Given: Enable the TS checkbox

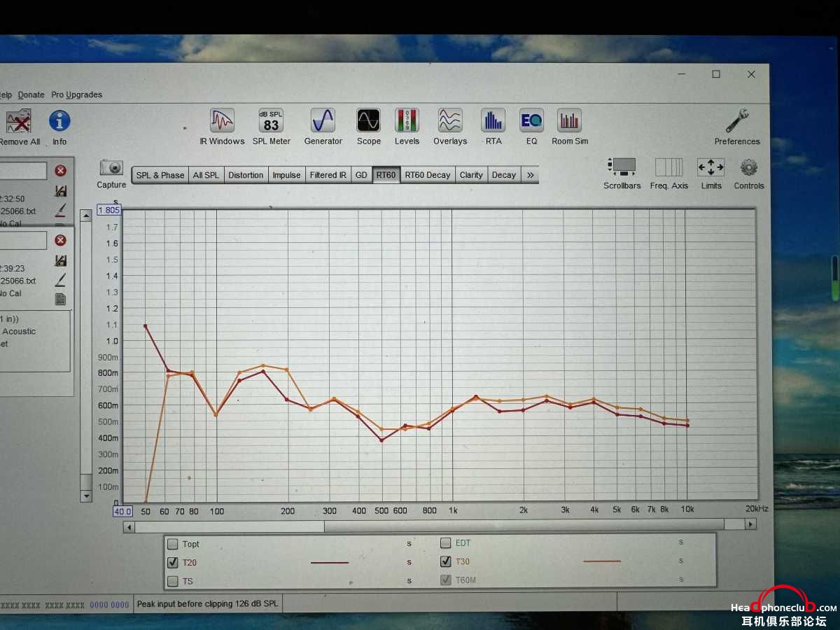Looking at the screenshot, I should pos(173,581).
